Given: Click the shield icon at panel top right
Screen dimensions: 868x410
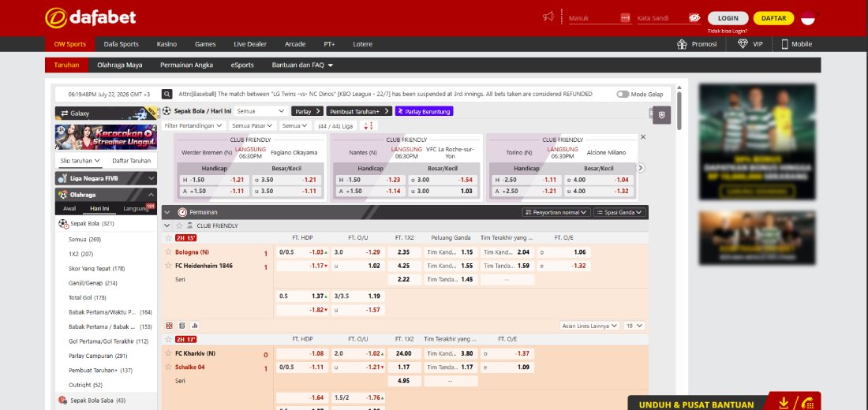Looking at the screenshot, I should 661,115.
